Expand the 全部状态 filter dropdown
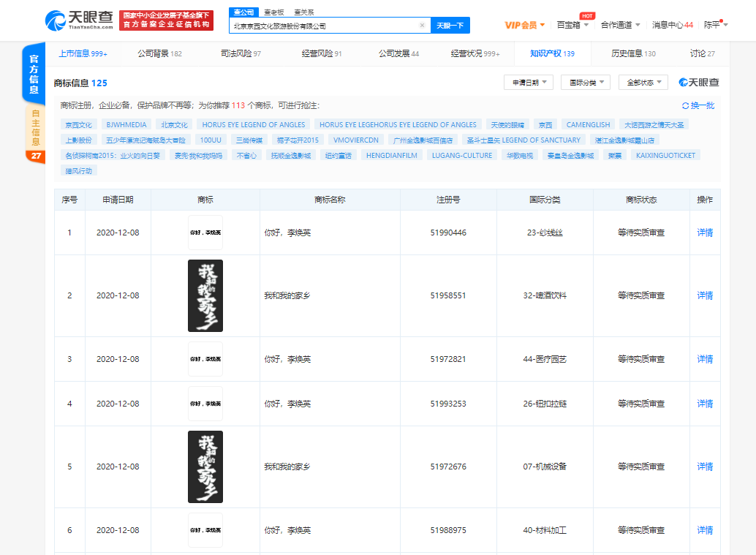The width and height of the screenshot is (756, 555). (643, 83)
